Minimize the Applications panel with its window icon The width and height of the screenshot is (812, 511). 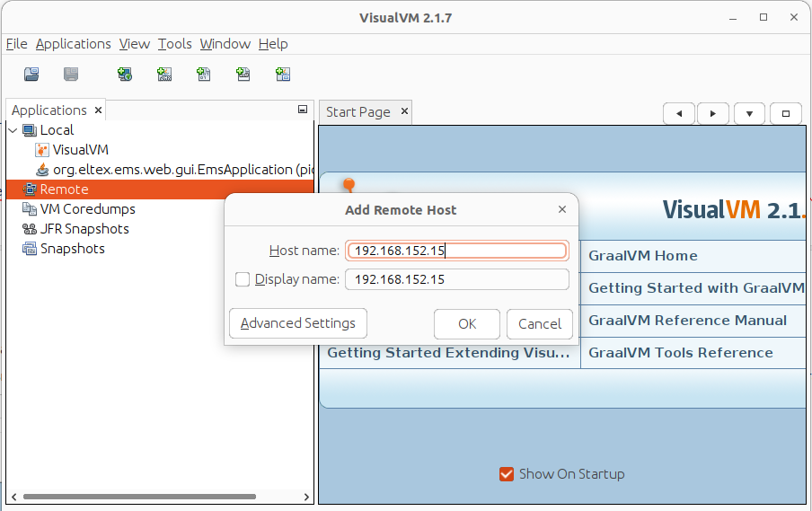303,110
